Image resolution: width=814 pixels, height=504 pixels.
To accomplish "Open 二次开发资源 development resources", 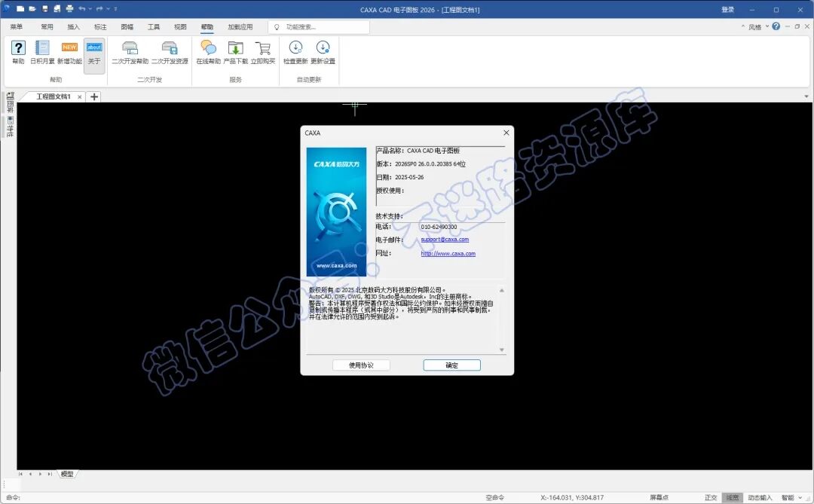I will point(170,52).
